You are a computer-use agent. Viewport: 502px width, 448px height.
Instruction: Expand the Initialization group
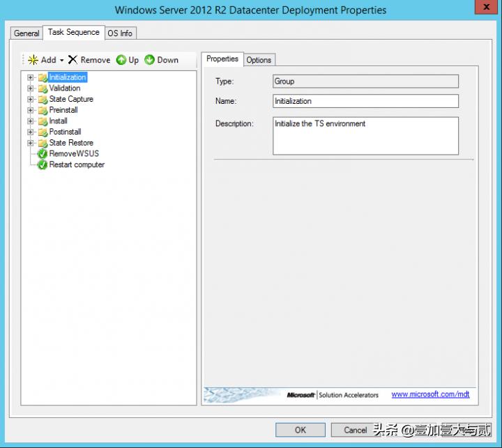click(x=31, y=77)
